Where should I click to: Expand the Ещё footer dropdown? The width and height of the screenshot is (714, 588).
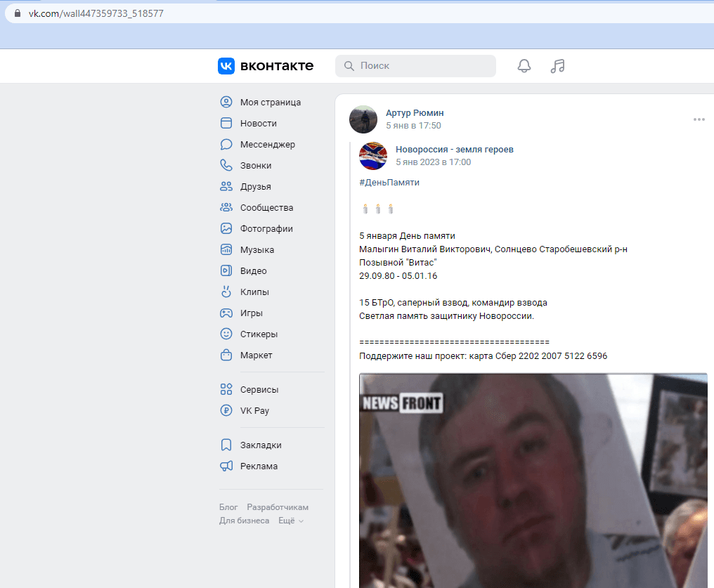click(x=291, y=521)
